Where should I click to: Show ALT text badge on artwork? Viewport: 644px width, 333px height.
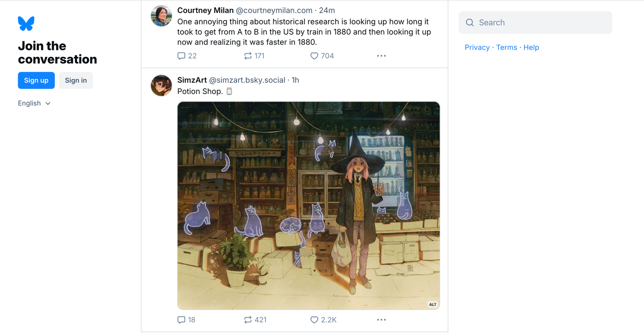(433, 304)
